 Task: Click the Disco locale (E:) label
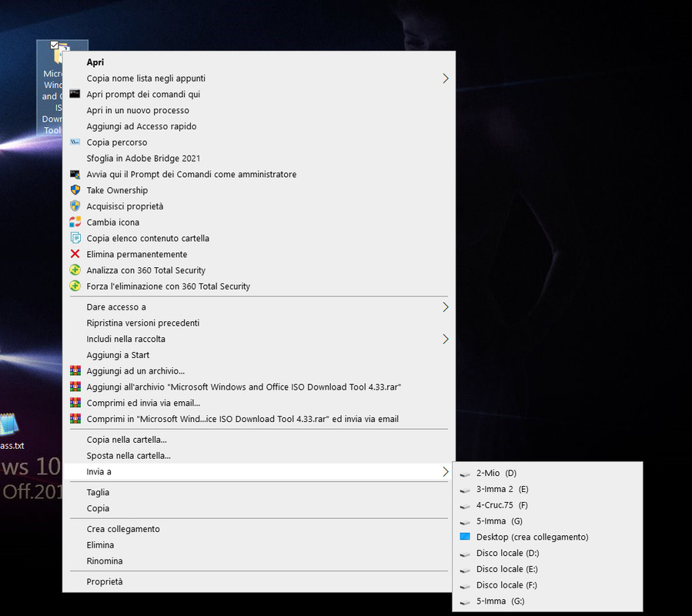506,569
